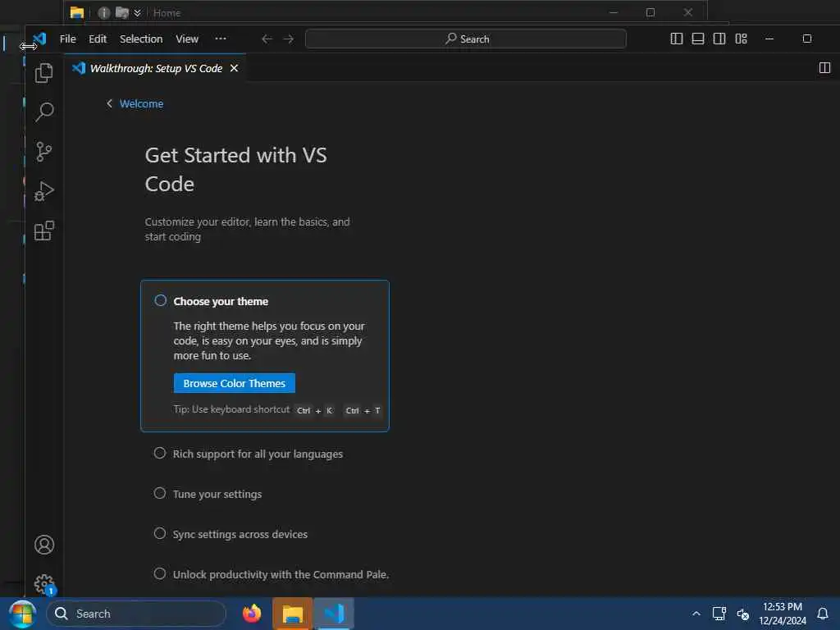Open the Manage gear icon
The image size is (840, 630).
pos(44,584)
